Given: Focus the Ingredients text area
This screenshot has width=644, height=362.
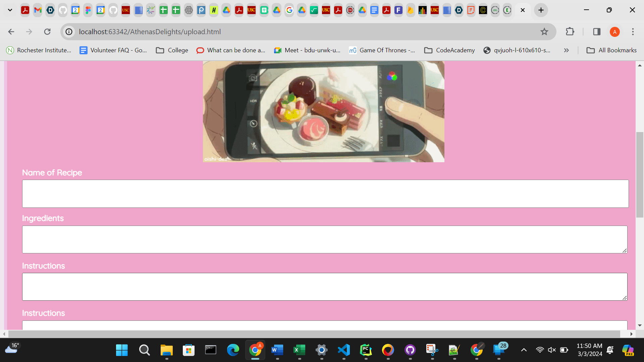Looking at the screenshot, I should coord(324,239).
